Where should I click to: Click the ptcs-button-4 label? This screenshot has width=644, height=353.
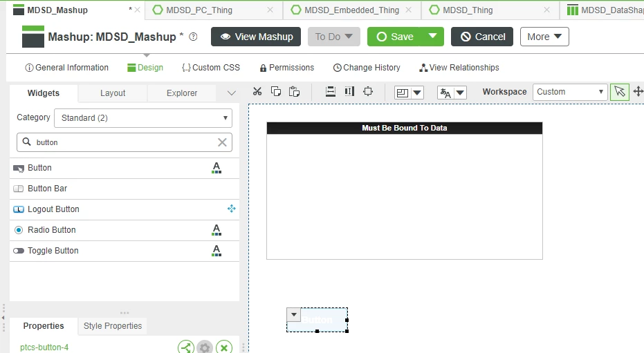pos(44,347)
